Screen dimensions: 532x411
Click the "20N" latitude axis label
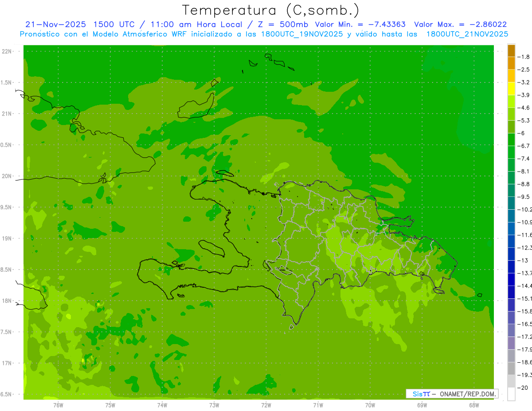tap(7, 176)
